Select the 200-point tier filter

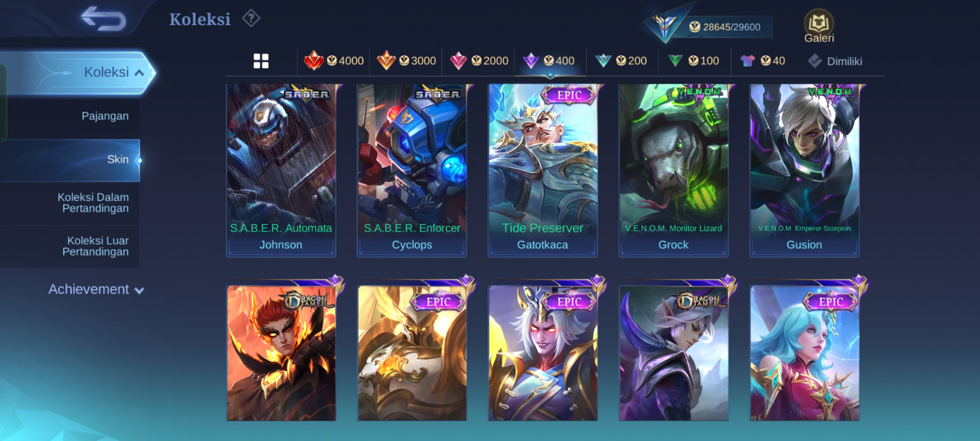(621, 61)
